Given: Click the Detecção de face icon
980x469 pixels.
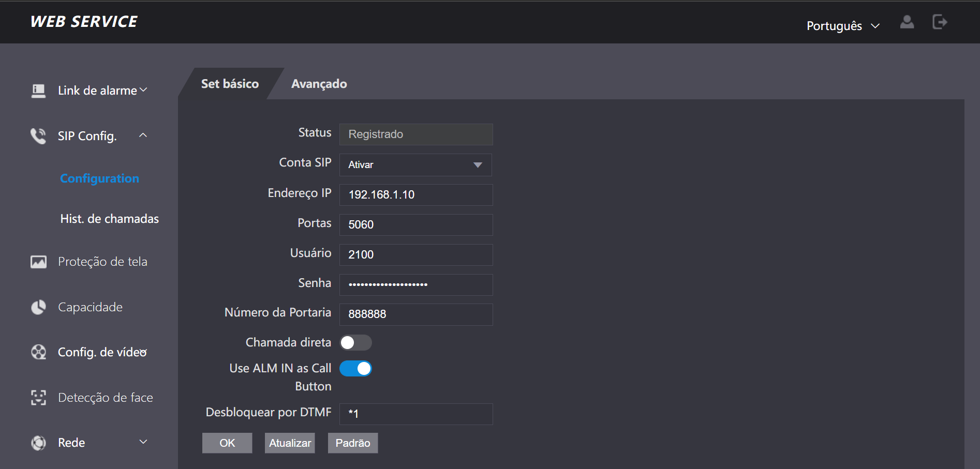Looking at the screenshot, I should click(x=38, y=398).
